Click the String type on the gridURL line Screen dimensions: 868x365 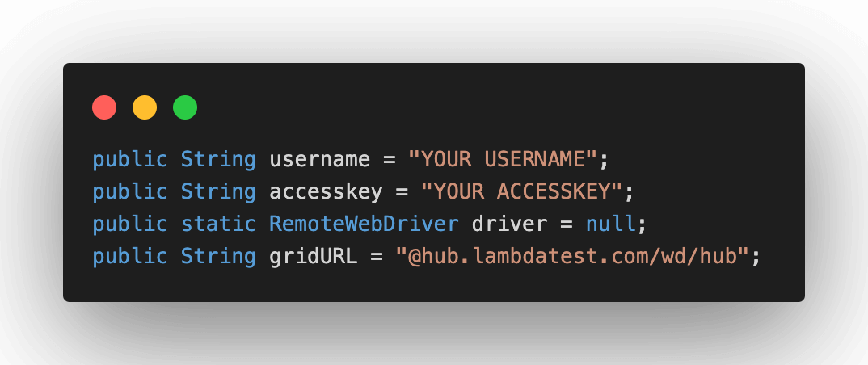218,256
